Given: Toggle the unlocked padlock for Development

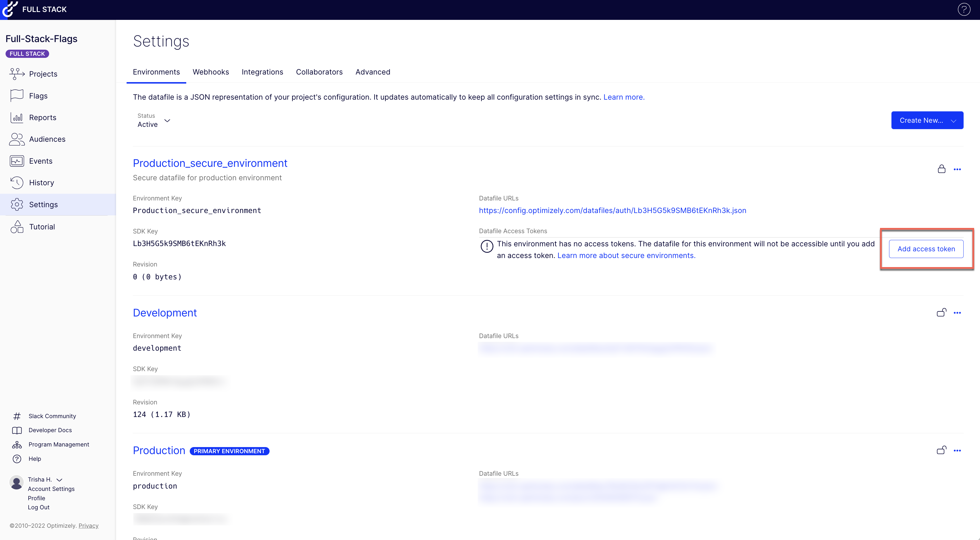Looking at the screenshot, I should tap(941, 313).
